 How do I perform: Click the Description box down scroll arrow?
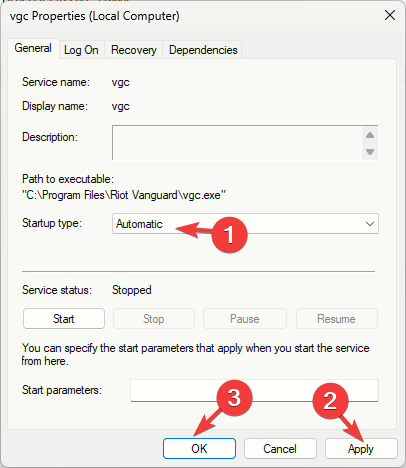point(370,152)
